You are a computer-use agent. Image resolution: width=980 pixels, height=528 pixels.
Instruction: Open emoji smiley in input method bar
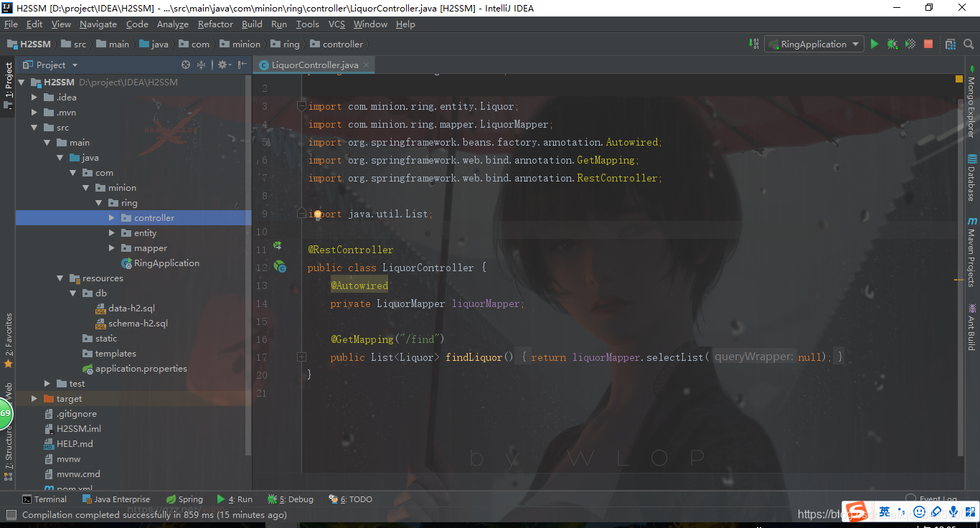pyautogui.click(x=920, y=511)
